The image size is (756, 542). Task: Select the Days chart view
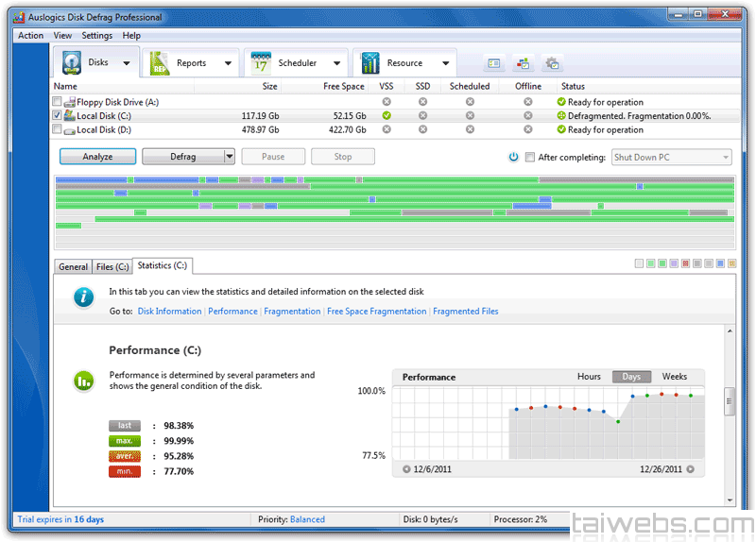[631, 377]
